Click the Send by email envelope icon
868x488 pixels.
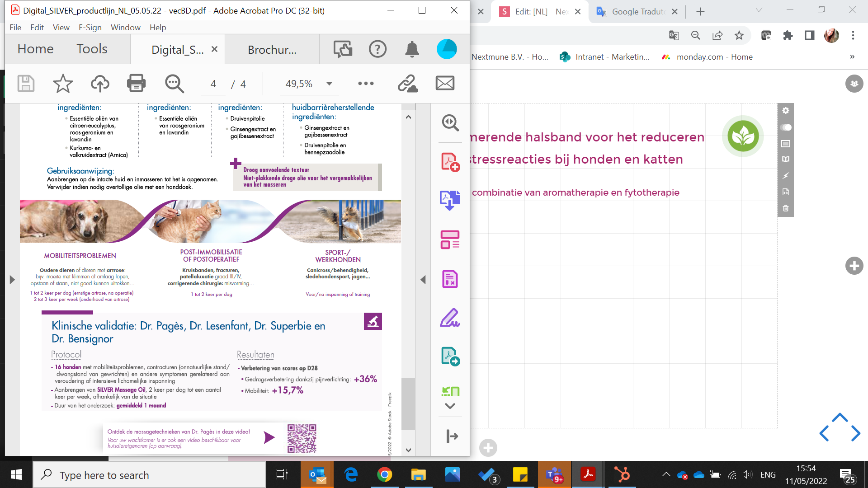(445, 83)
